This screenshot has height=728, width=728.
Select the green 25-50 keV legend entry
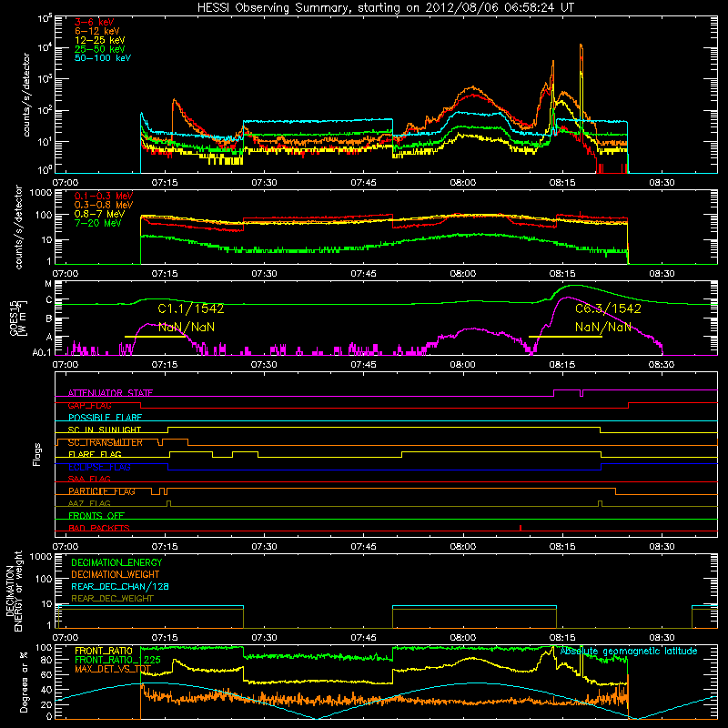[x=99, y=49]
